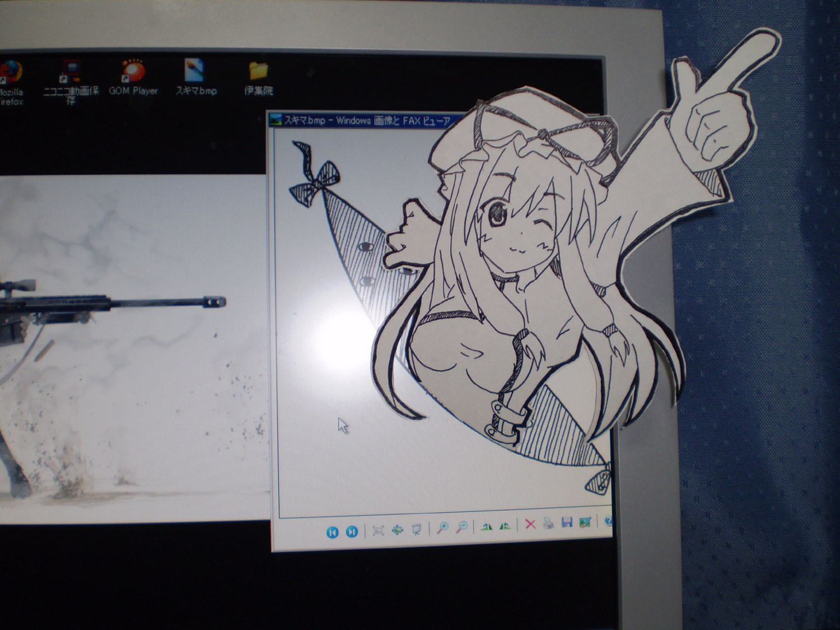840x630 pixels.
Task: Select the GOM Player desktop shortcut
Action: 133,77
